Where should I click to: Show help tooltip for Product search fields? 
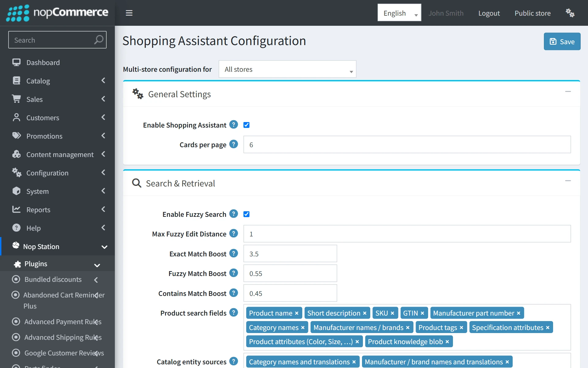(234, 312)
